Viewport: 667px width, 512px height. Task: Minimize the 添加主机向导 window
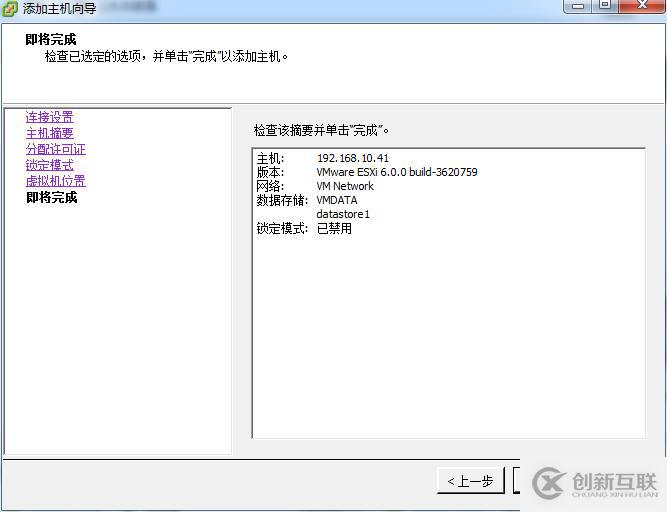(577, 6)
